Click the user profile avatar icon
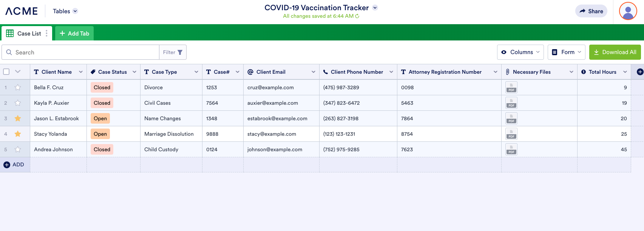 click(628, 11)
